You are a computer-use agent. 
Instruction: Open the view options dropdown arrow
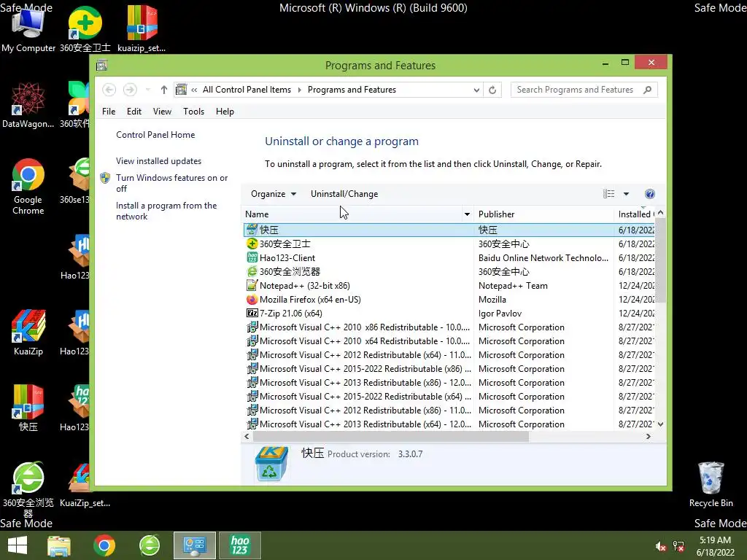[x=626, y=194]
